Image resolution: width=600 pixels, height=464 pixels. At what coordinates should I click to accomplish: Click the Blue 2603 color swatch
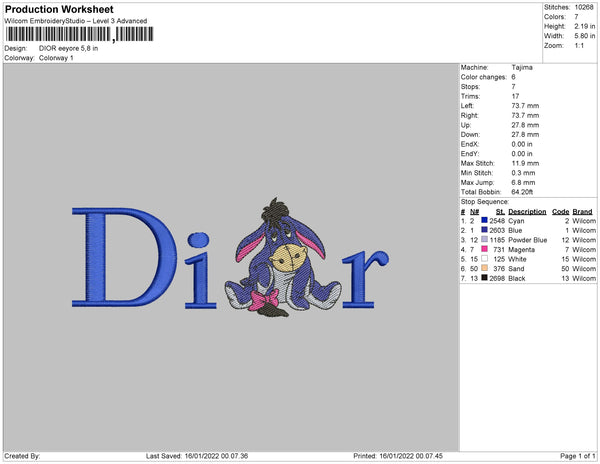[484, 230]
